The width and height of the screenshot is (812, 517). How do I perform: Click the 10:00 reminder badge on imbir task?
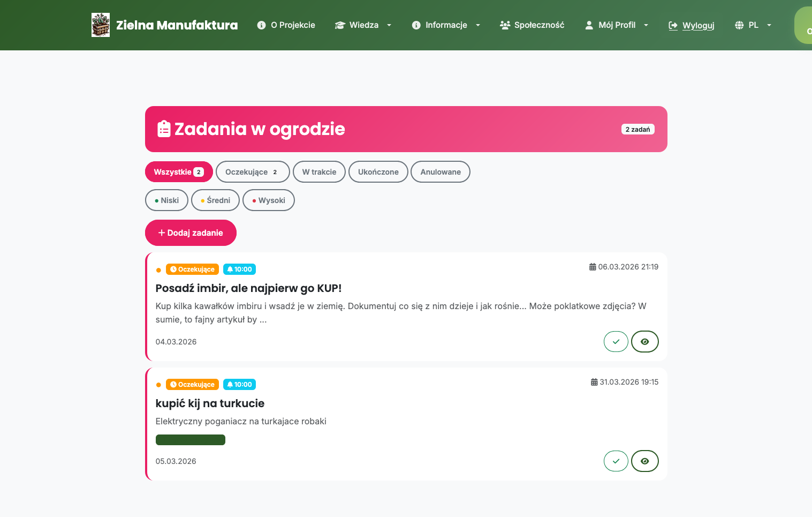point(239,269)
